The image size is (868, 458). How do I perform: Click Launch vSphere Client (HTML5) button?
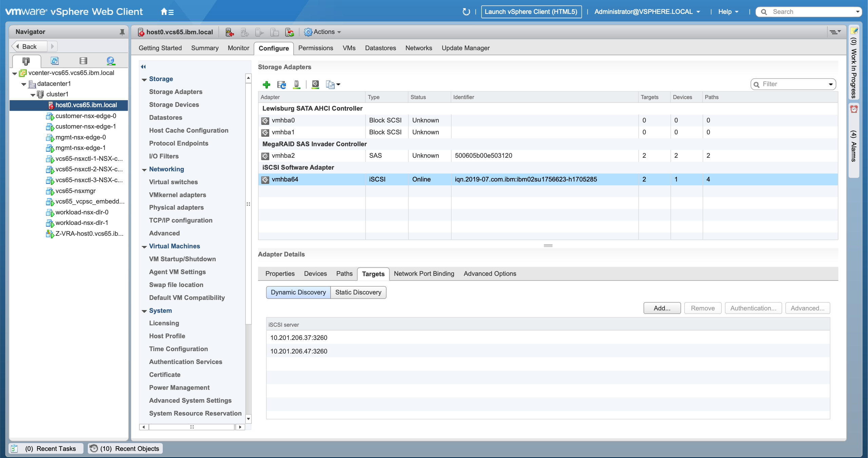531,12
